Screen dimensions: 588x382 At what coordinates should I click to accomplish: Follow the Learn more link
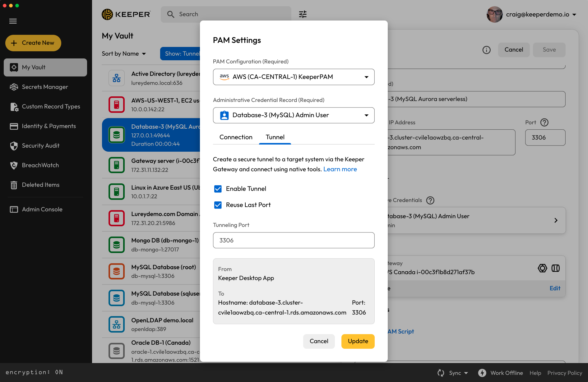(340, 169)
